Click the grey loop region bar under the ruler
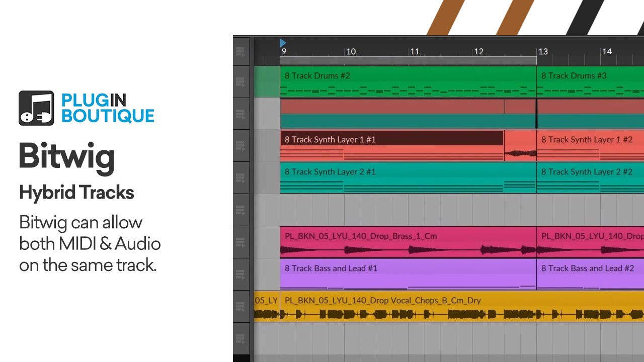This screenshot has height=362, width=644. pyautogui.click(x=408, y=60)
